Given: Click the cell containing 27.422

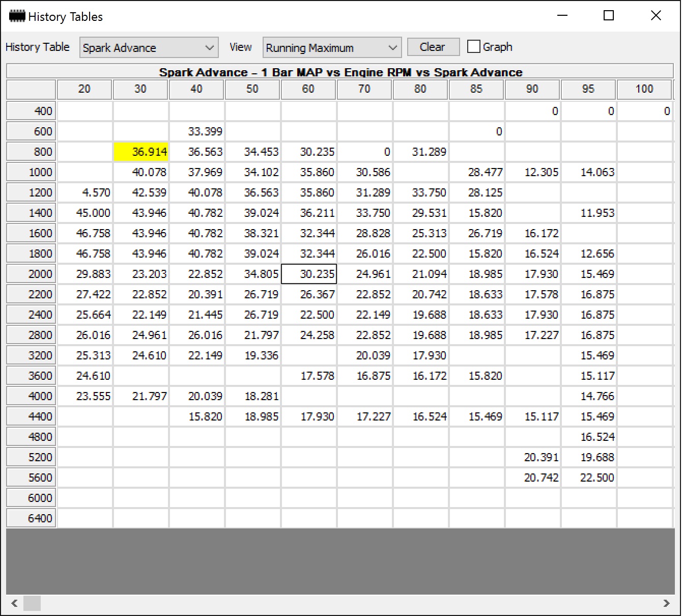Looking at the screenshot, I should [x=85, y=294].
